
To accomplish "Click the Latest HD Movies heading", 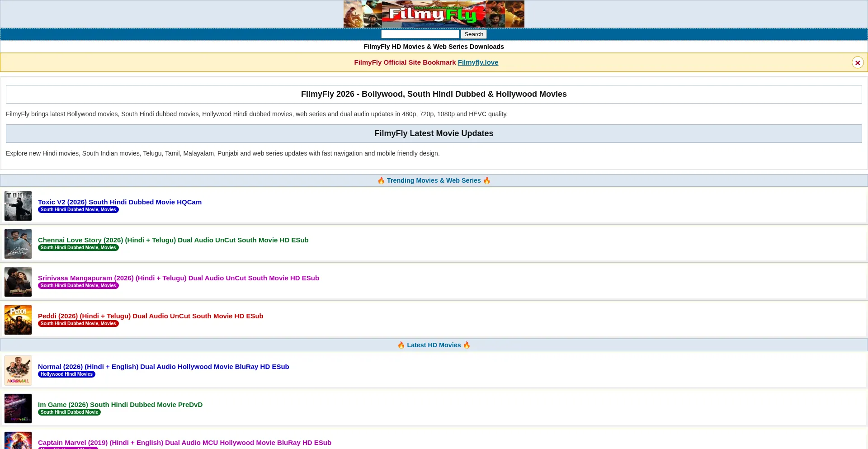I will (x=434, y=345).
